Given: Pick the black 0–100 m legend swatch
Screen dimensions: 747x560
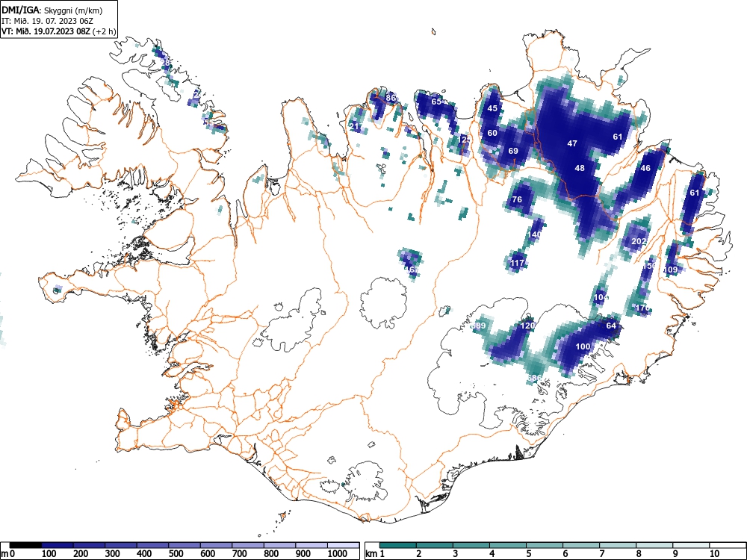Looking at the screenshot, I should pyautogui.click(x=25, y=545).
